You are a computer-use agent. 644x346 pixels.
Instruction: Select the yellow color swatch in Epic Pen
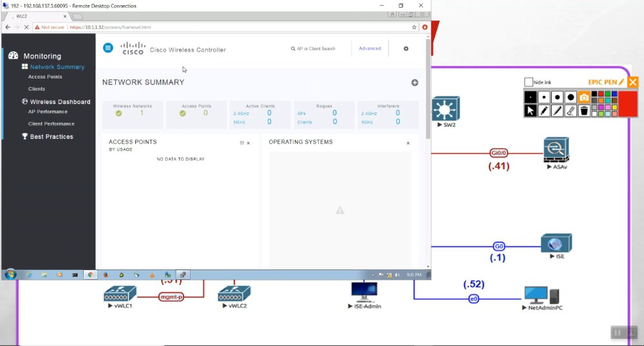(614, 107)
